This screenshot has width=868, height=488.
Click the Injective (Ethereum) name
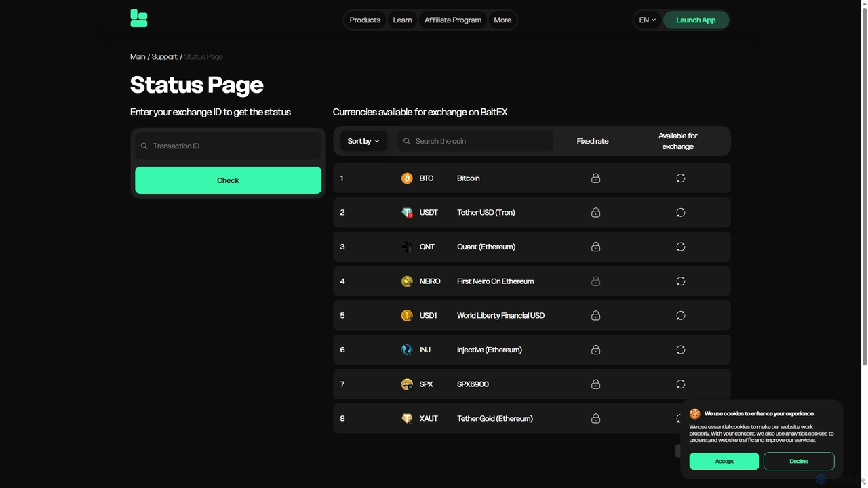[490, 350]
